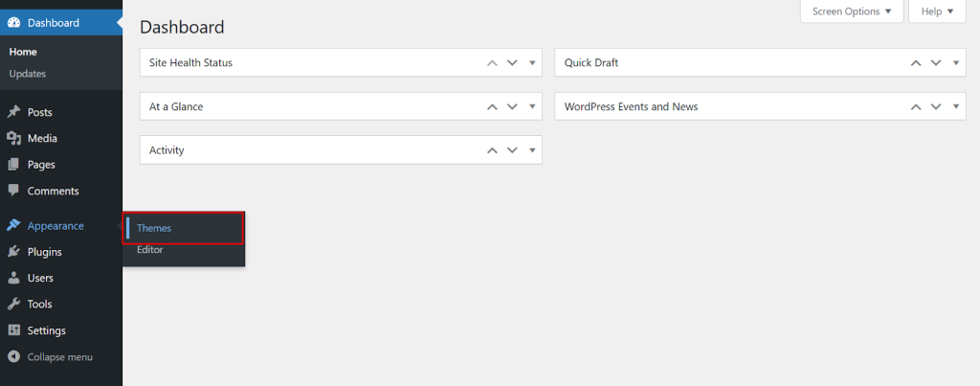Go to the Updates link

coord(28,74)
